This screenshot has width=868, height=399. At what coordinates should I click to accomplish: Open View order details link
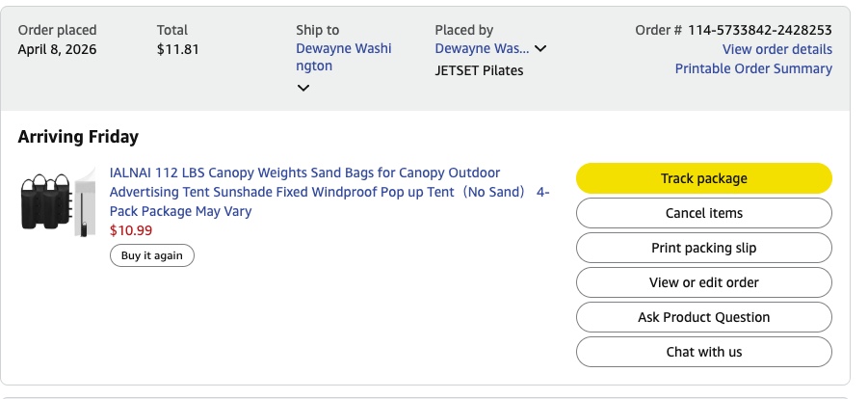[x=776, y=49]
